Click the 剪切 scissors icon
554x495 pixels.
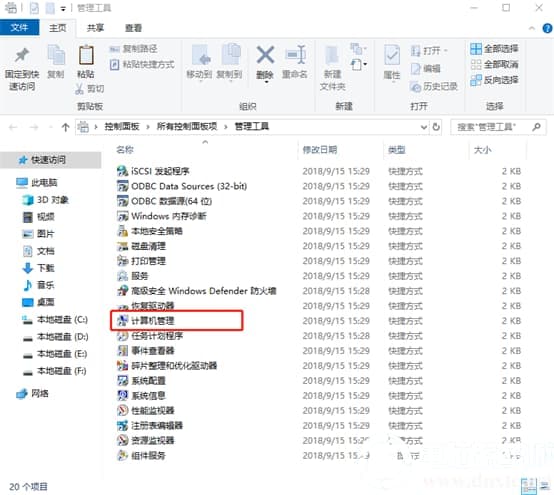(x=79, y=89)
